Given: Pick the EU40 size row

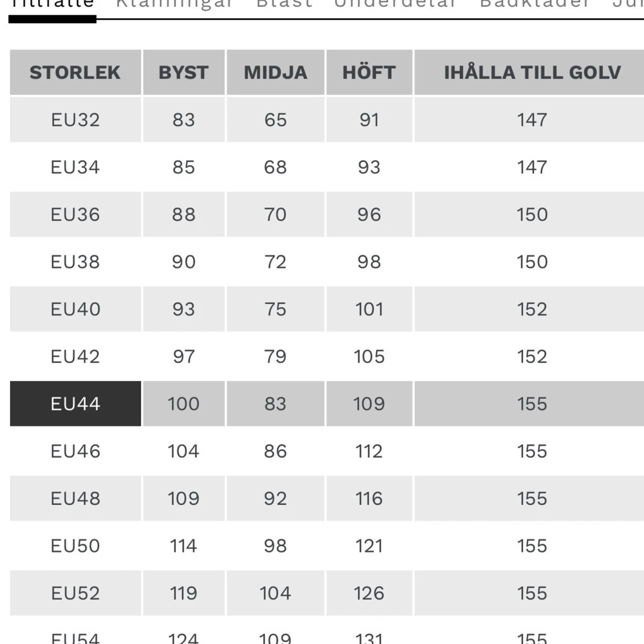Looking at the screenshot, I should tap(327, 309).
